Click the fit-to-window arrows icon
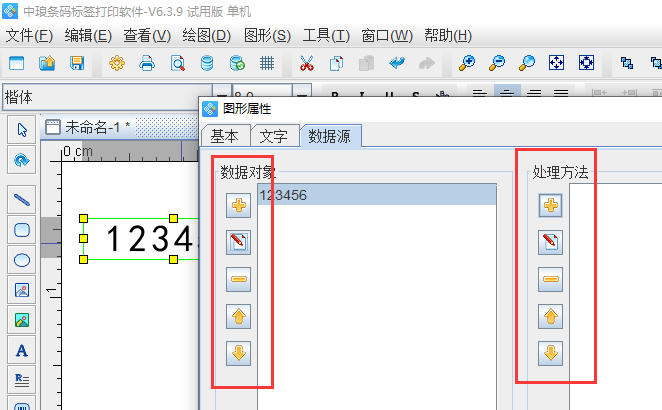Viewport: 662px width, 410px height. tap(556, 63)
